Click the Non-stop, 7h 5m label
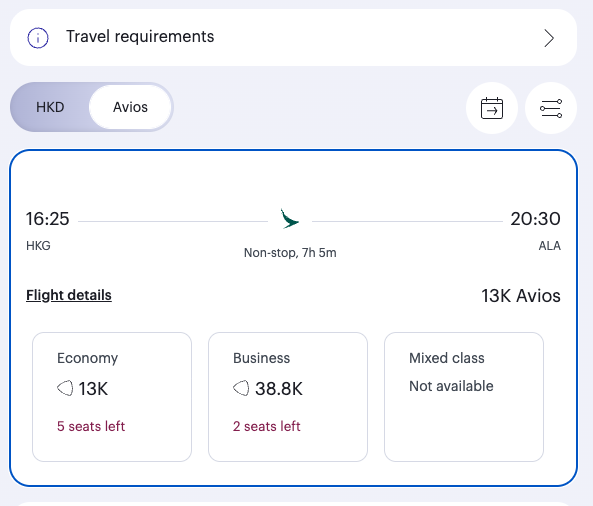The image size is (593, 506). (290, 253)
